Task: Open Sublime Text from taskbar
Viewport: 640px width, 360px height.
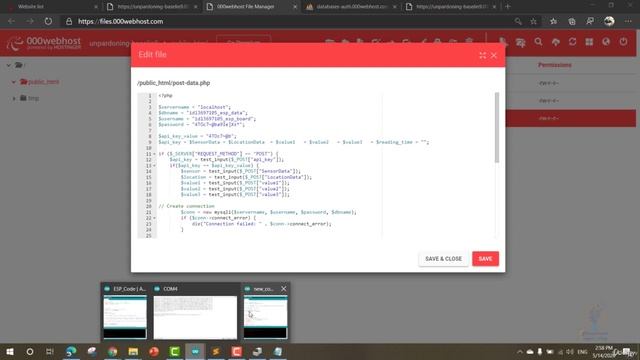Action: 216,351
